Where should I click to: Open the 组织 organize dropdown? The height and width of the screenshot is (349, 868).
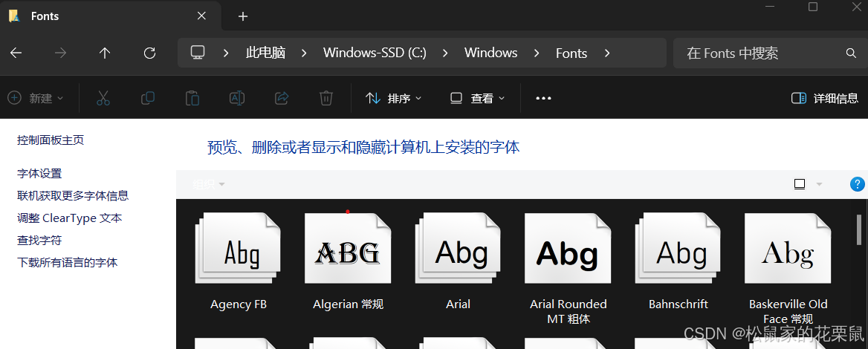click(209, 184)
